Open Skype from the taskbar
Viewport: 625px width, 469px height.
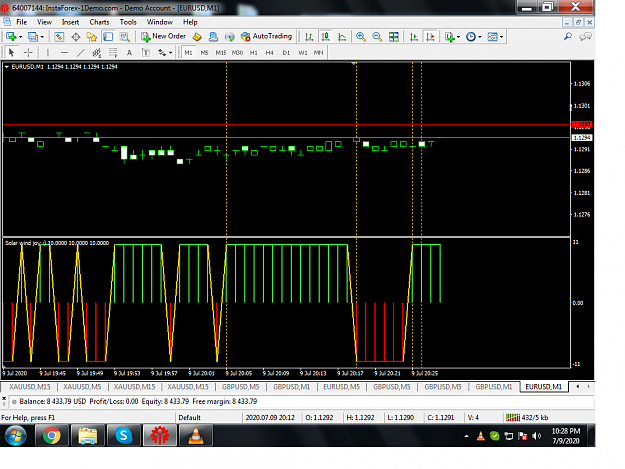tap(124, 435)
